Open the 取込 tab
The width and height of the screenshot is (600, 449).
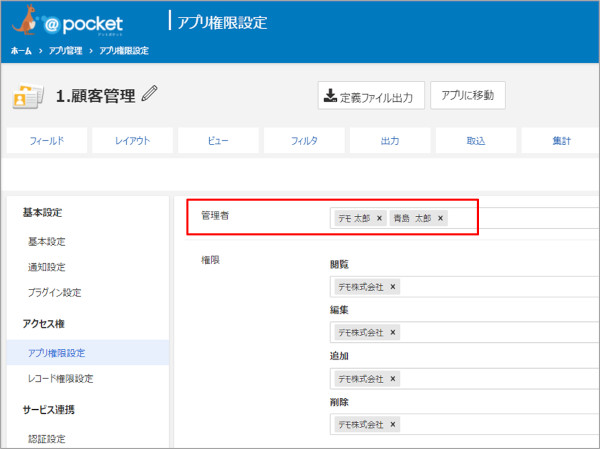(476, 140)
